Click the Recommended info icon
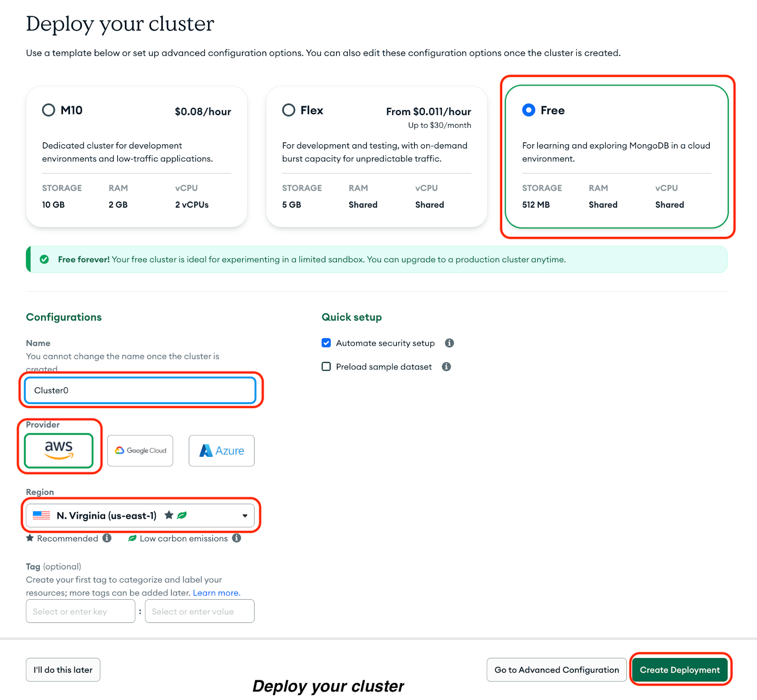Screen dimensions: 757x700 [107, 538]
